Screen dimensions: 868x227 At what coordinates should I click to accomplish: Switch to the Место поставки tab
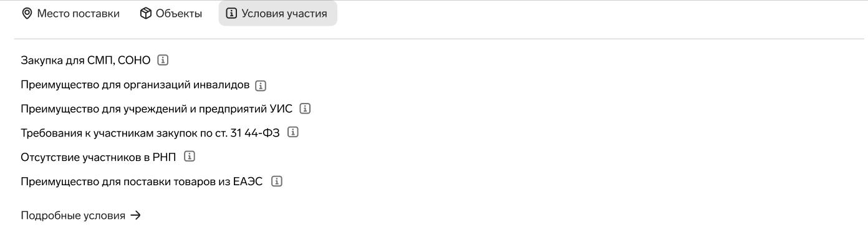coord(70,13)
